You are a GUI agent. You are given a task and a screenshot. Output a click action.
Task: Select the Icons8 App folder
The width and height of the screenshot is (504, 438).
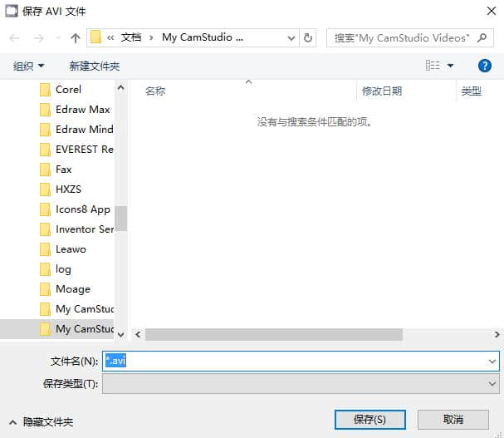(x=82, y=209)
